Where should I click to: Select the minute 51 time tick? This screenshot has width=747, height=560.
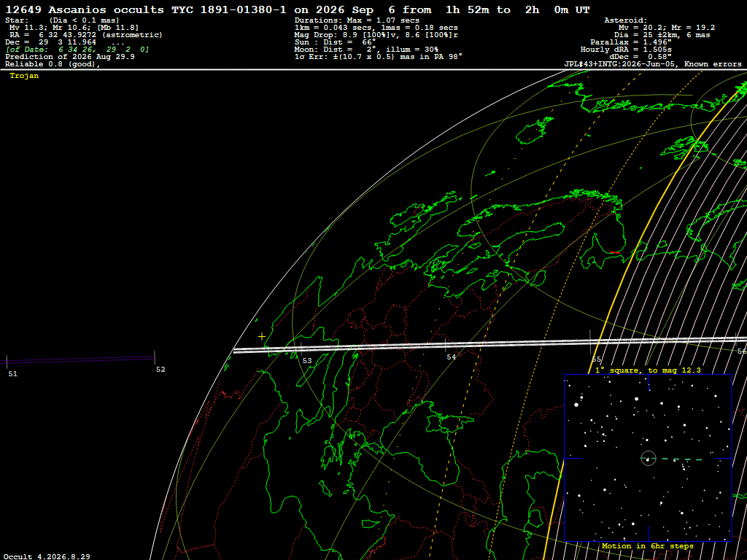click(7, 362)
